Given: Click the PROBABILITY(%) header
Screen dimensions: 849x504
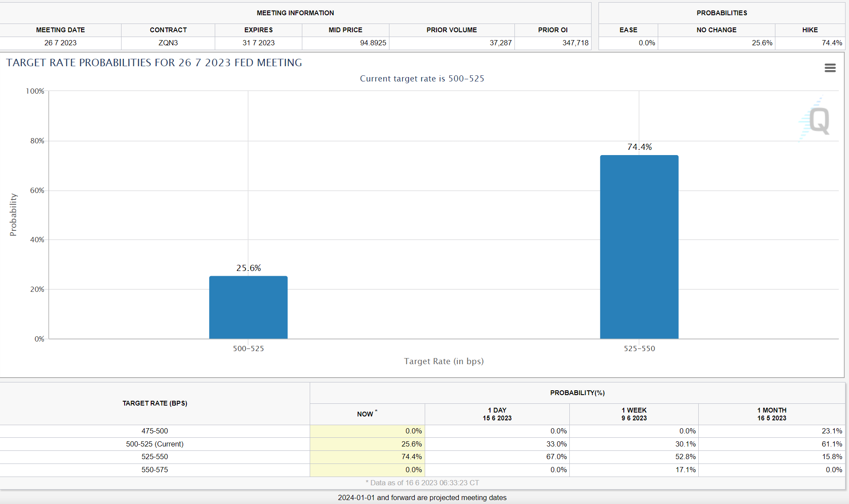Looking at the screenshot, I should (x=577, y=393).
